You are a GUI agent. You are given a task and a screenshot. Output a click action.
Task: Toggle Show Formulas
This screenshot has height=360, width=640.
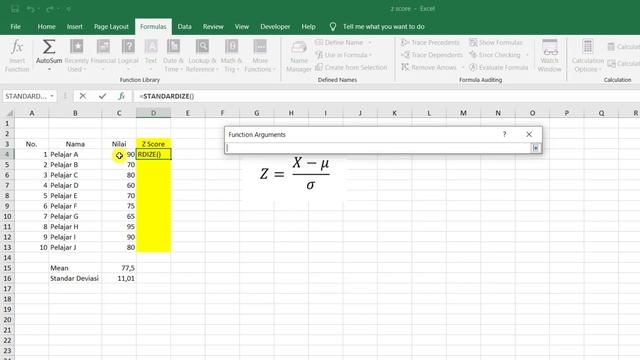coord(496,42)
